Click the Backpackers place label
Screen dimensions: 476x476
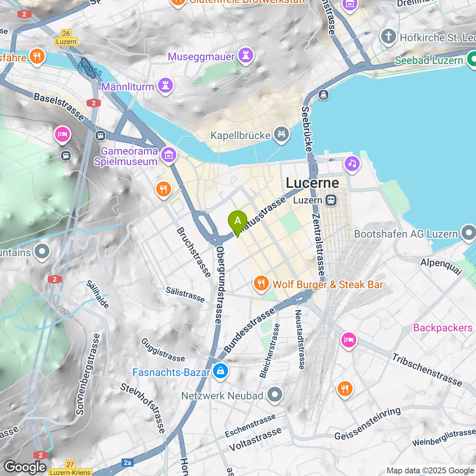[443, 328]
